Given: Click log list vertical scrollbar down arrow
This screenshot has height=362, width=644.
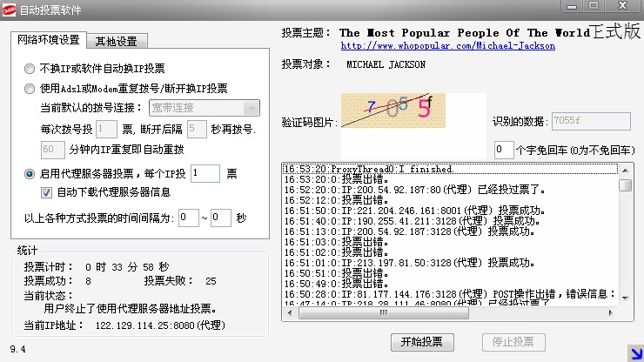Looking at the screenshot, I should coord(625,298).
